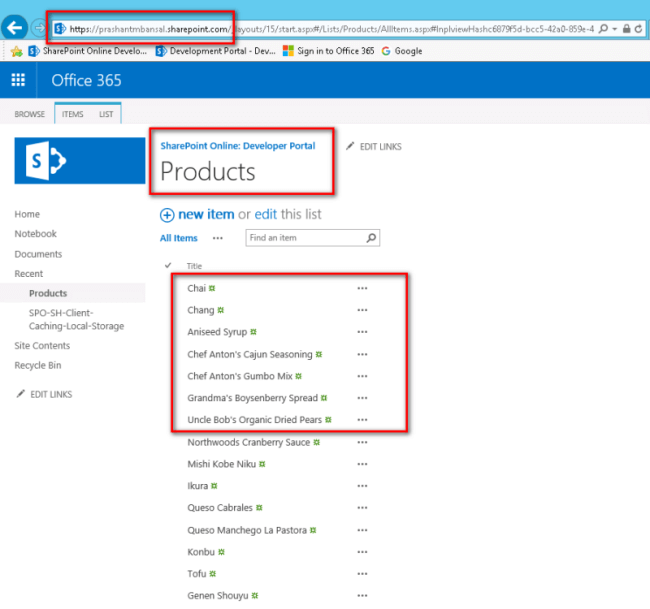Open ellipsis menu for Genen Shouyu

click(362, 595)
